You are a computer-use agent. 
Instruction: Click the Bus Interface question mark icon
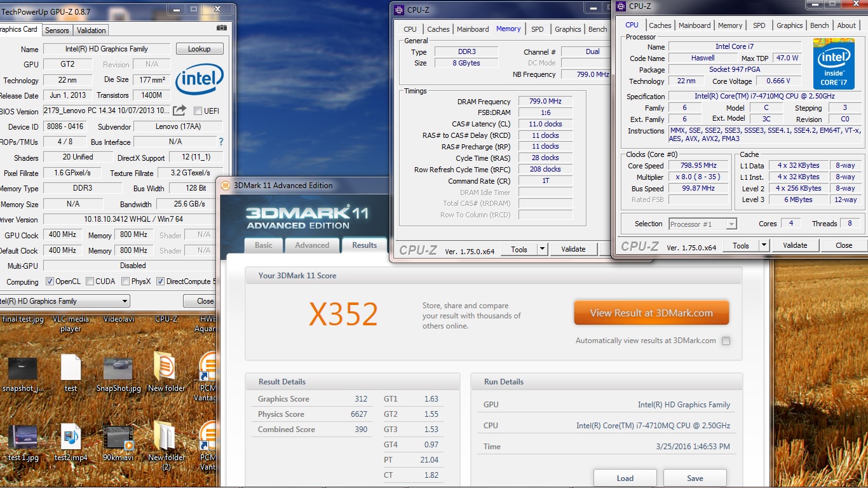point(221,142)
